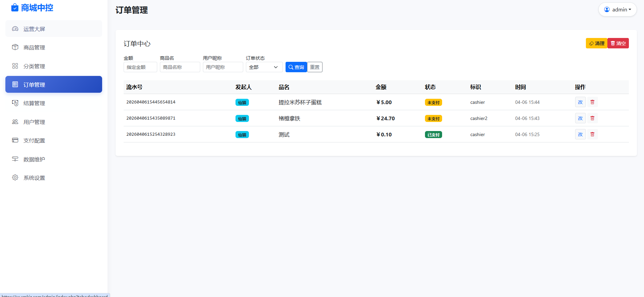Click the 用户管理 people icon
Viewport: 644px width, 297px height.
(x=15, y=122)
